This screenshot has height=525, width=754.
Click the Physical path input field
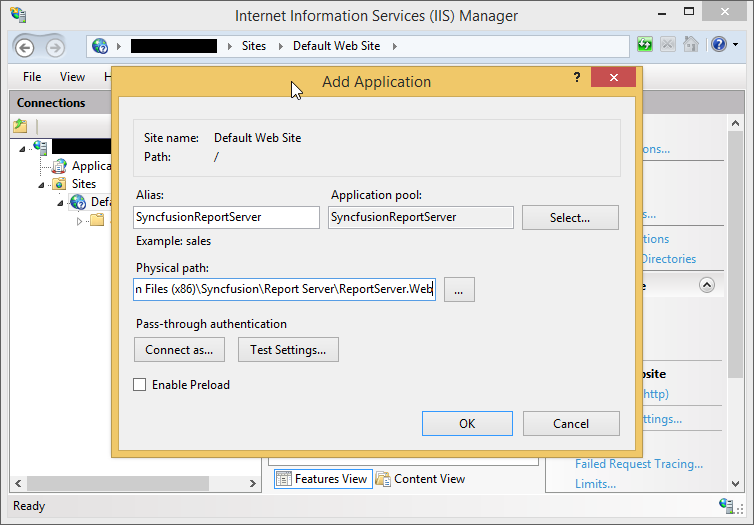click(x=285, y=289)
